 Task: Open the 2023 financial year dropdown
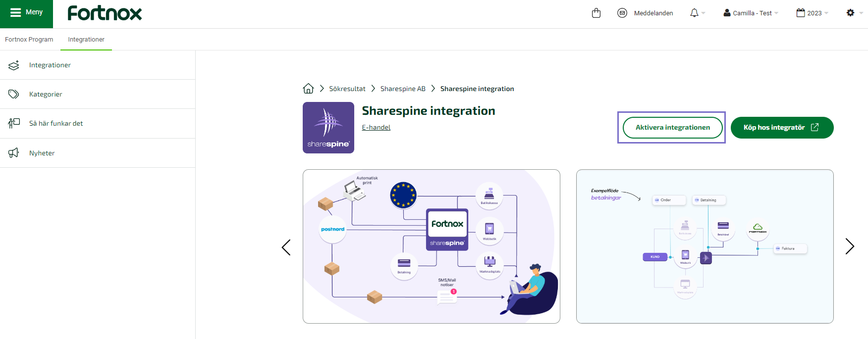pyautogui.click(x=813, y=13)
